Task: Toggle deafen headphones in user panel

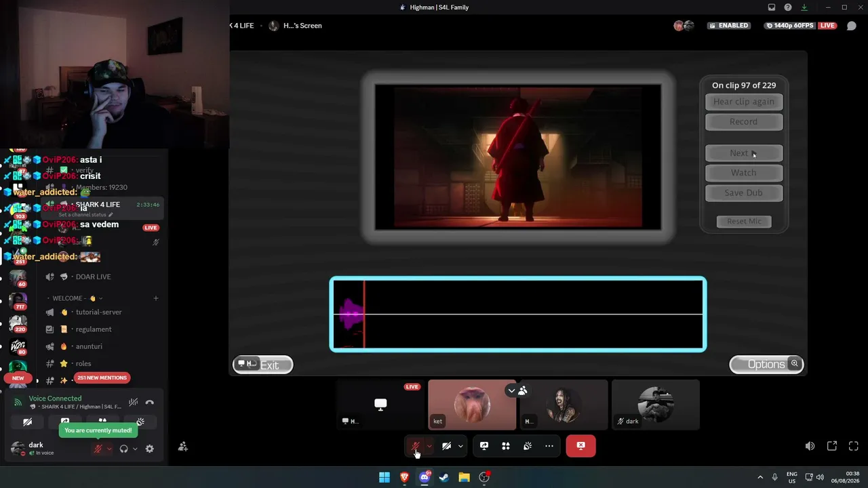Action: [123, 449]
